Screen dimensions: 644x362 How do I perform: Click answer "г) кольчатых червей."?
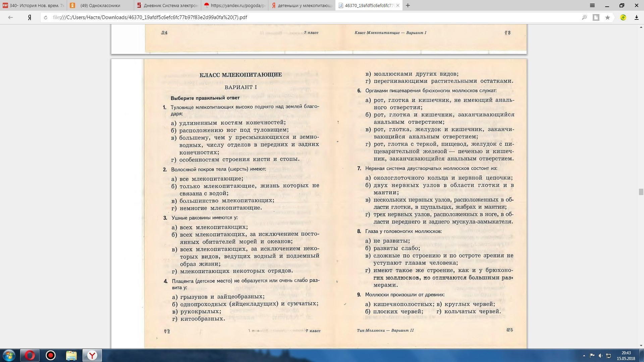pyautogui.click(x=469, y=312)
